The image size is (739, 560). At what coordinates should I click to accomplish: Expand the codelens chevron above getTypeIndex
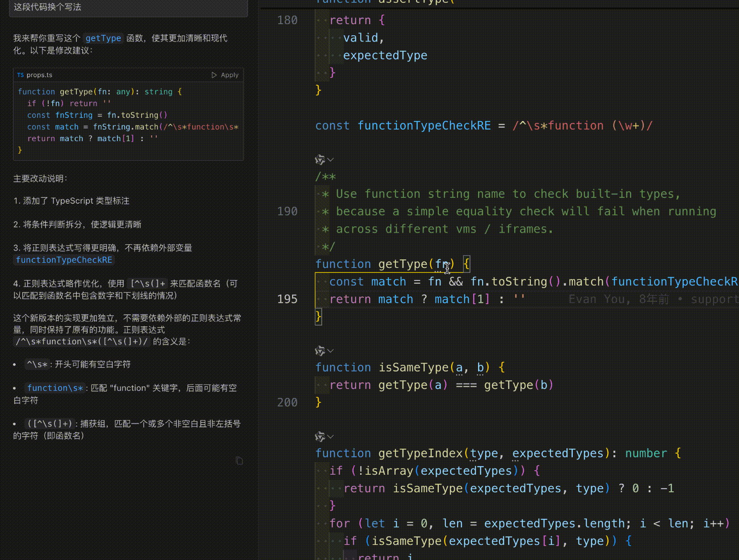click(331, 436)
